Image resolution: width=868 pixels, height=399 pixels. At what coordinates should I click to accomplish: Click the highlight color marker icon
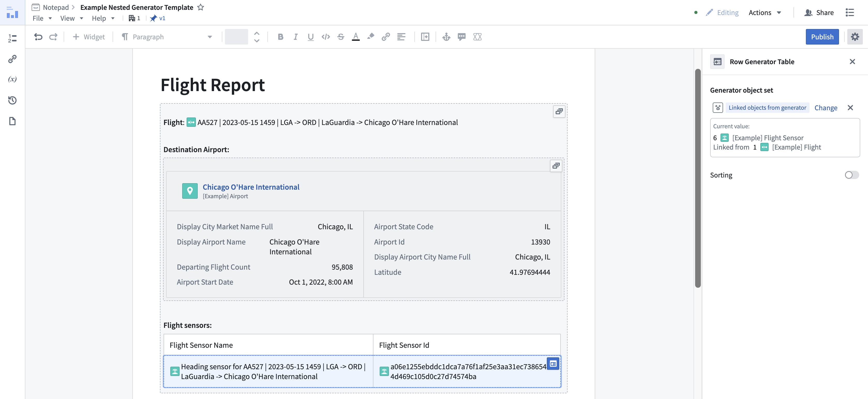tap(371, 37)
